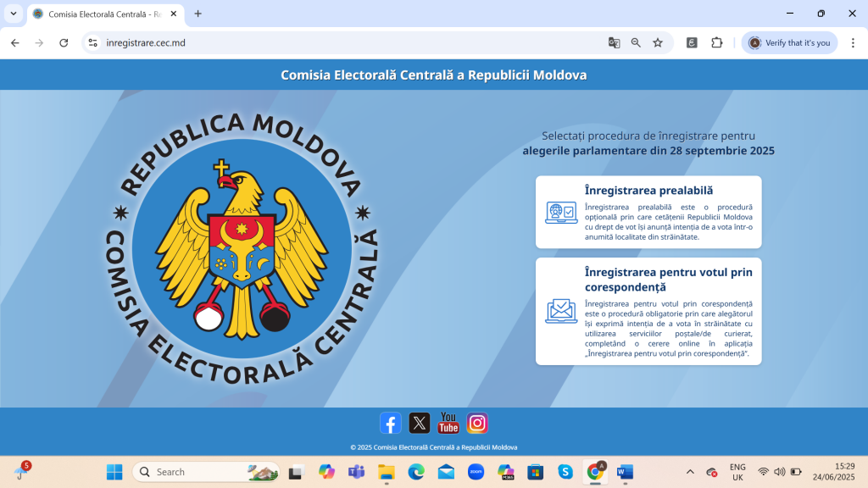868x488 pixels.
Task: Click the Comisia Electorală Centrală page header title
Action: [x=433, y=75]
